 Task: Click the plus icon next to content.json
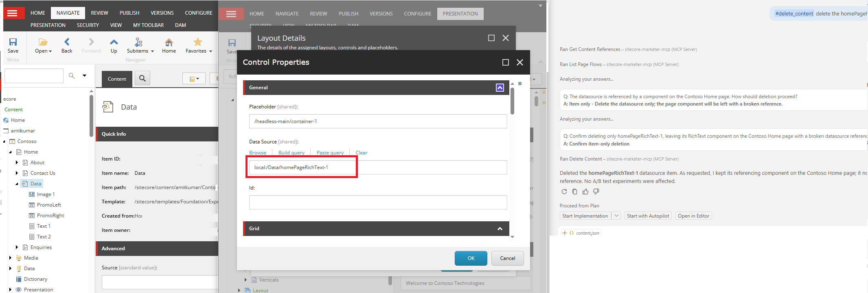pyautogui.click(x=564, y=233)
